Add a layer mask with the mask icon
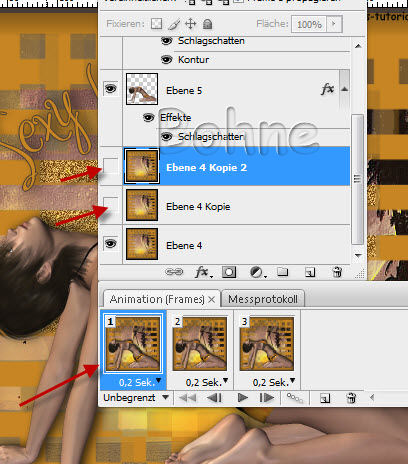Viewport: 408px width, 464px height. pyautogui.click(x=229, y=272)
